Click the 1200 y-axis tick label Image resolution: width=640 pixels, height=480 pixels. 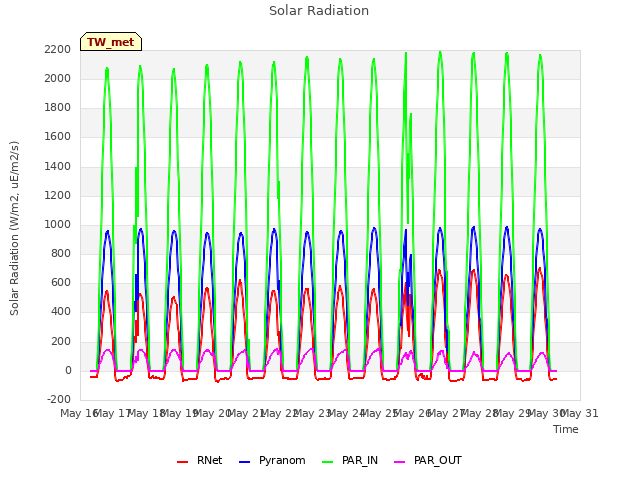pyautogui.click(x=58, y=195)
